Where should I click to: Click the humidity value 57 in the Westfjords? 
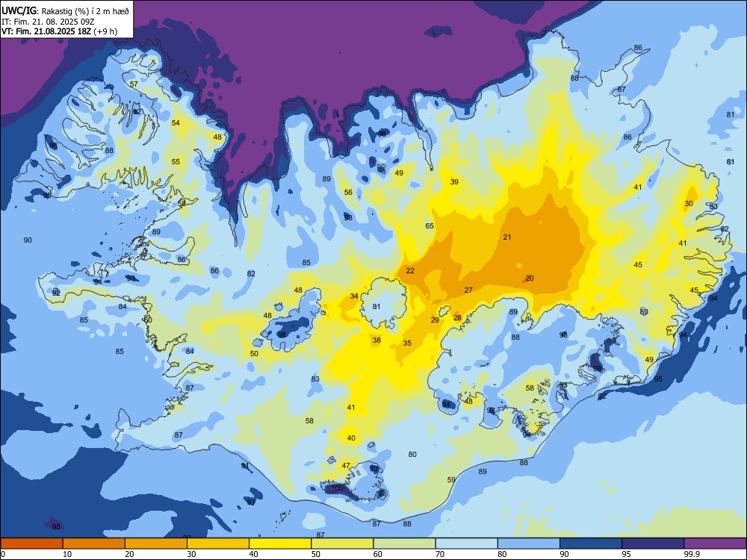coord(134,84)
